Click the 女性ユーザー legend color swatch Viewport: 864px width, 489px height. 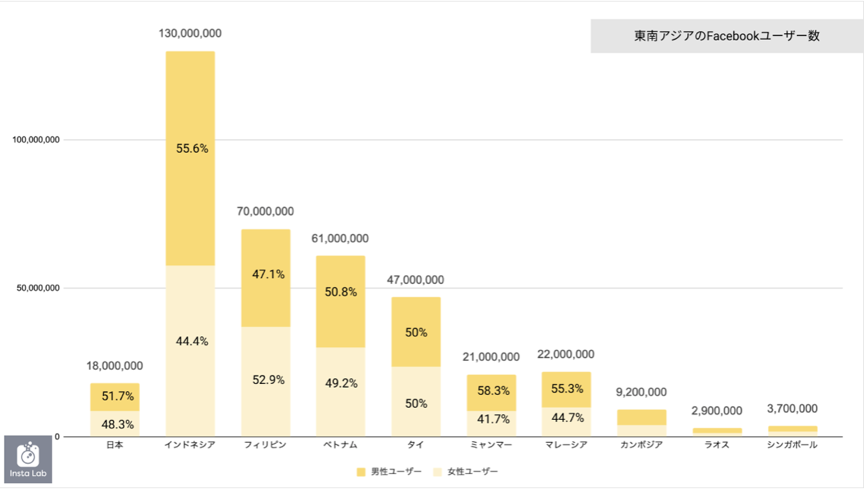pos(438,472)
